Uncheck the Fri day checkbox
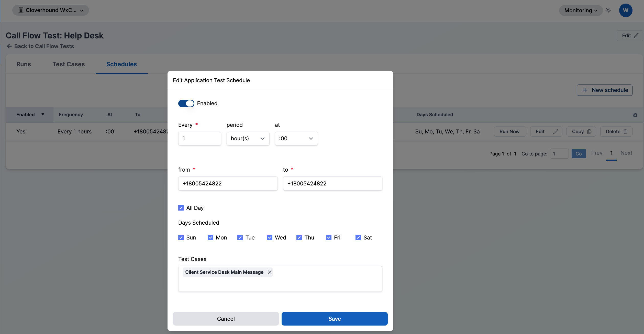 point(329,237)
